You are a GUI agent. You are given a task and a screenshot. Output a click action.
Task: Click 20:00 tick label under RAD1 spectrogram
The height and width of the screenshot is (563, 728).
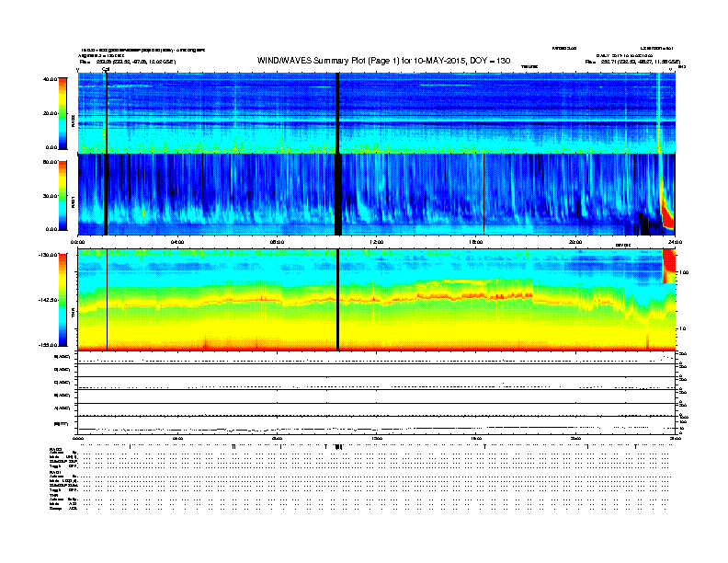[x=575, y=242]
